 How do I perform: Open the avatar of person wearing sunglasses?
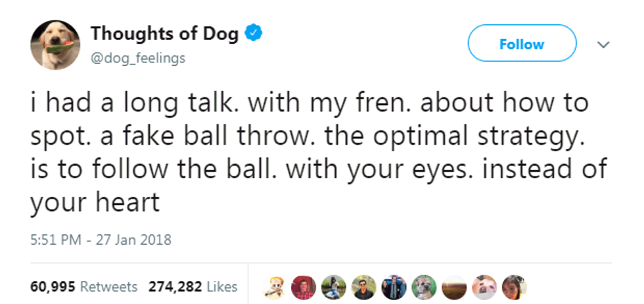point(365,286)
